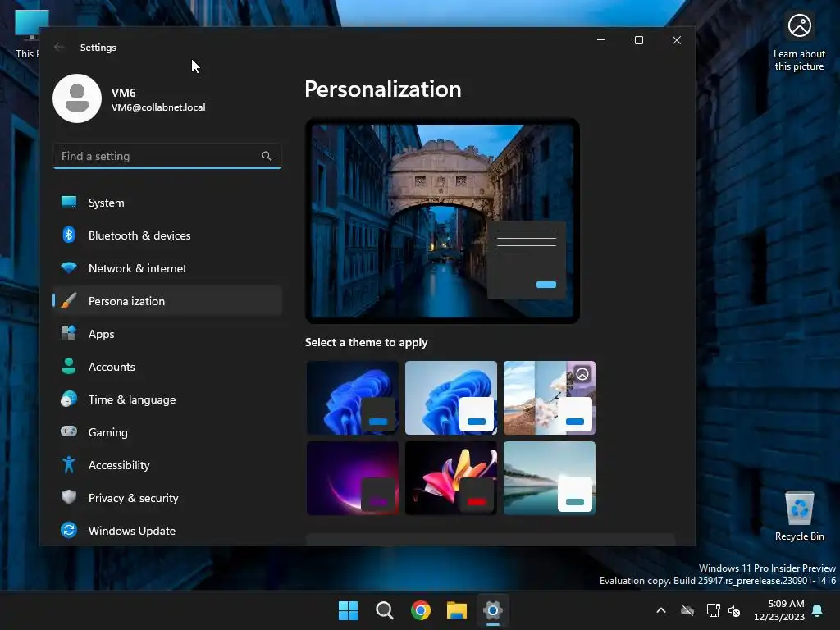The height and width of the screenshot is (630, 840).
Task: Click the Gaming controller icon
Action: pos(69,431)
